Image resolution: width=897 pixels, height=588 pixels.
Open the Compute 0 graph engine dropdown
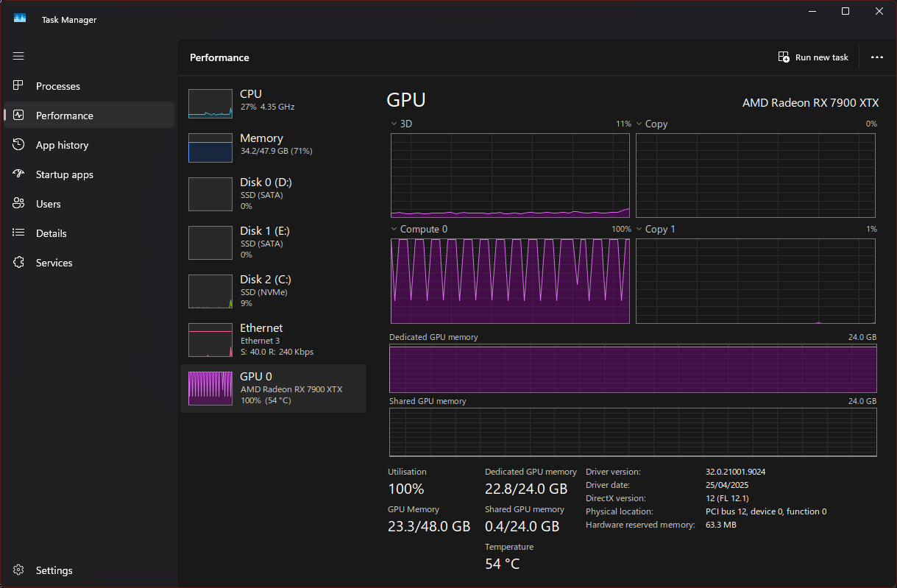[x=394, y=229]
